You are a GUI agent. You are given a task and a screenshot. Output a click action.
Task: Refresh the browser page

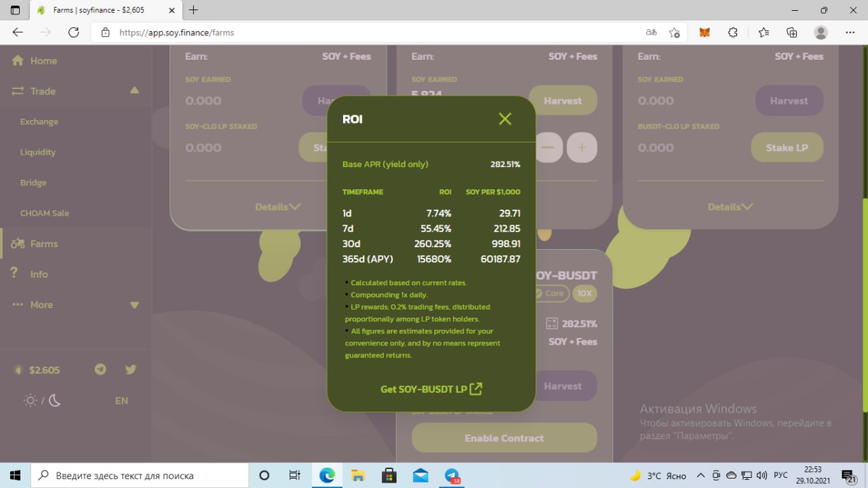[x=74, y=32]
